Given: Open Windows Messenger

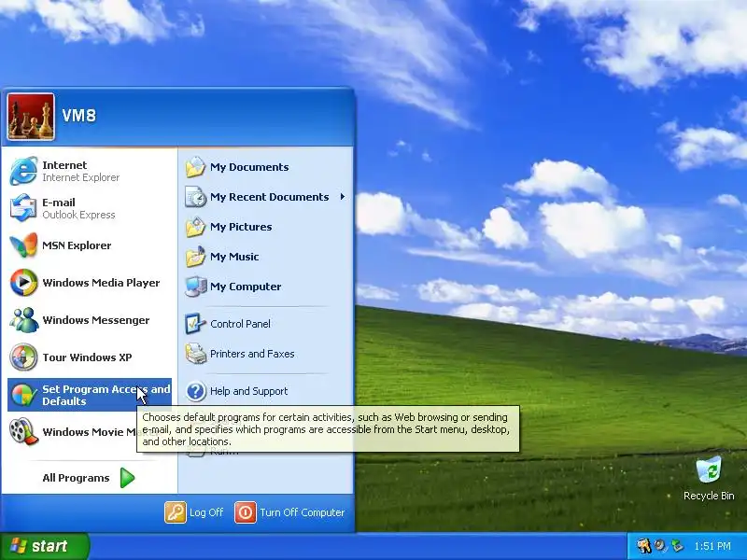Looking at the screenshot, I should (90, 320).
